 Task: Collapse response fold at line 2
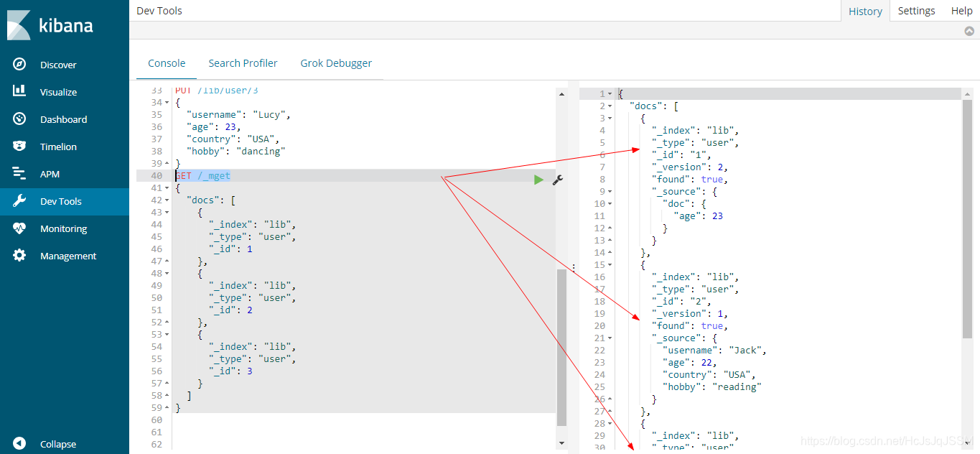(x=610, y=106)
